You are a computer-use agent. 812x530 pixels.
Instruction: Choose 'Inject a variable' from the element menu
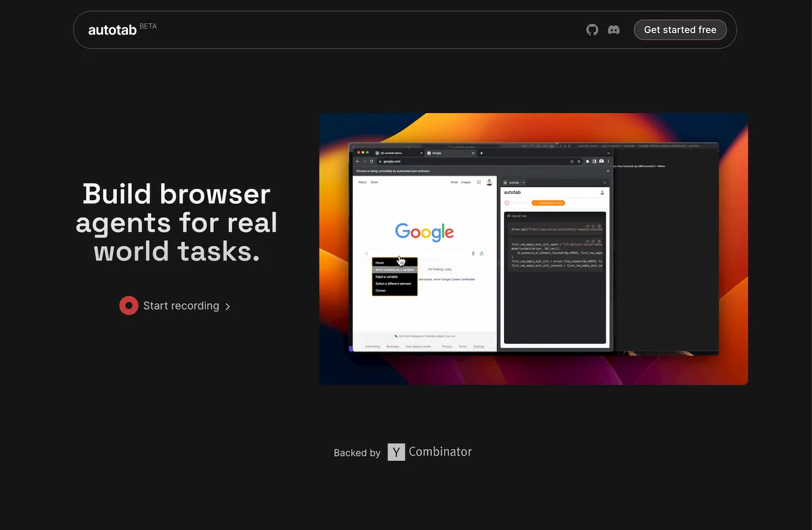(x=386, y=277)
